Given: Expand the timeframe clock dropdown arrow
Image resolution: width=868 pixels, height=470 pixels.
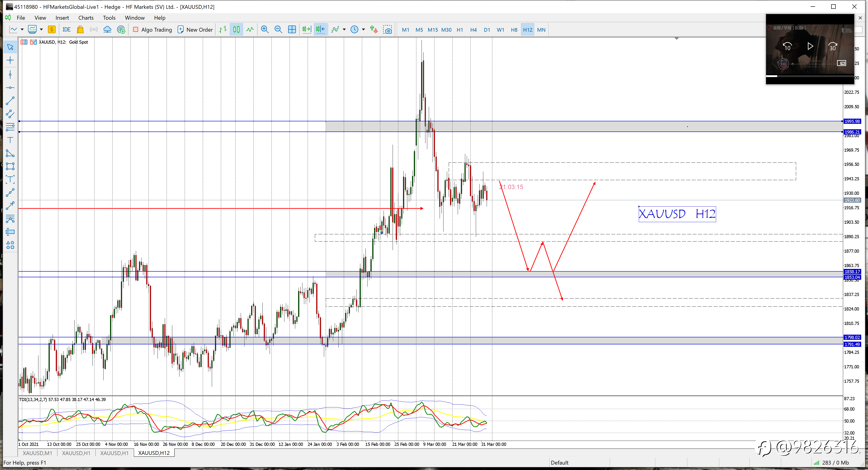Looking at the screenshot, I should (x=363, y=30).
